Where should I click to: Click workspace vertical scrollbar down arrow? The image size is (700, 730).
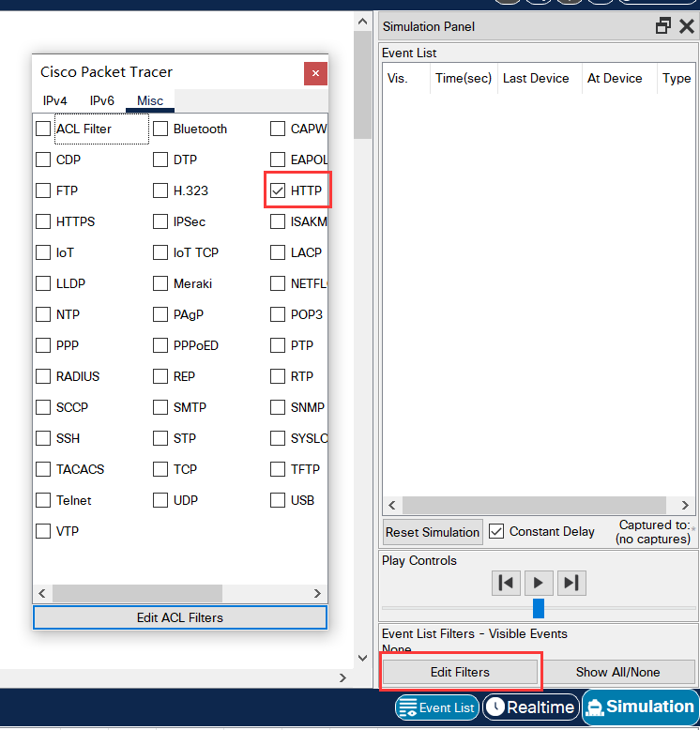click(362, 658)
